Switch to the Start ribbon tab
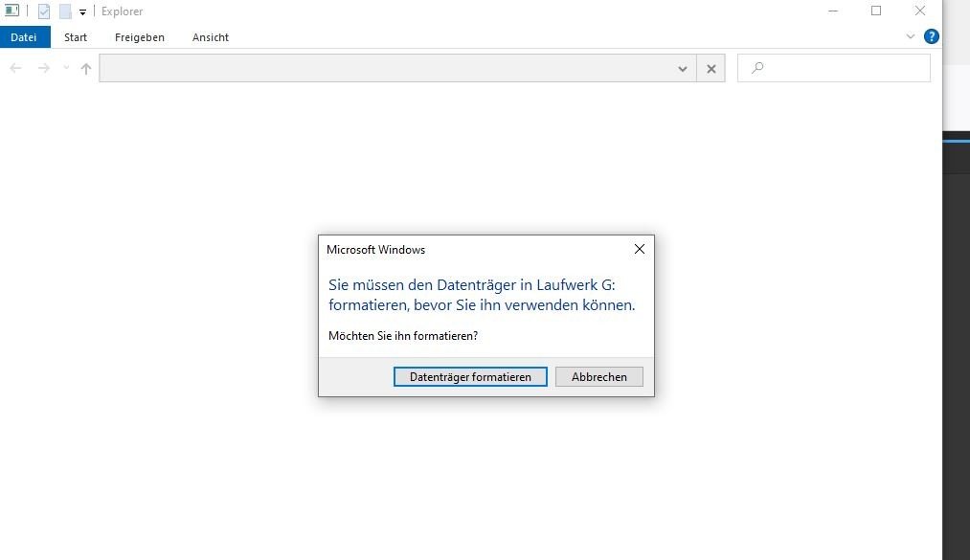970x560 pixels. pos(76,37)
